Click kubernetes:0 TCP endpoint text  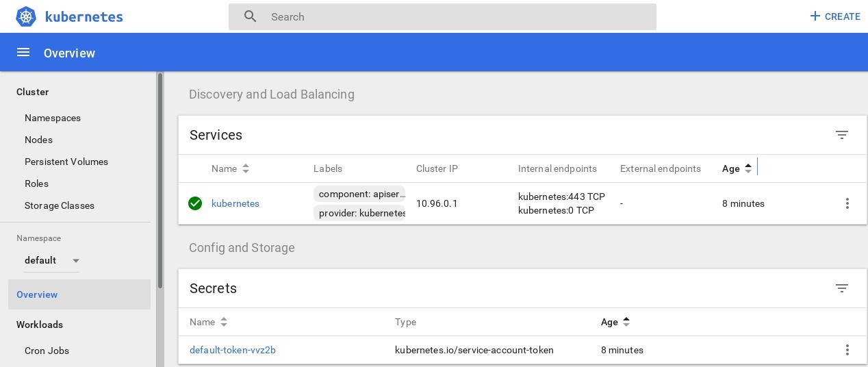[x=556, y=210]
